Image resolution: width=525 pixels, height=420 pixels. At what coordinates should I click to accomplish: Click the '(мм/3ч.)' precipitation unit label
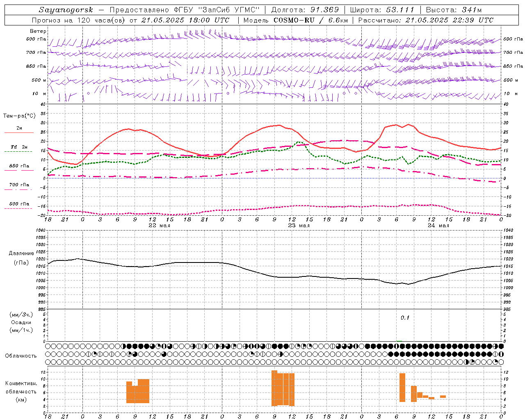tap(21, 315)
